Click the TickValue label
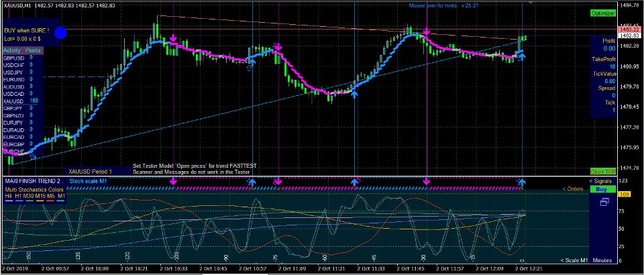This screenshot has width=644, height=275. click(x=604, y=74)
